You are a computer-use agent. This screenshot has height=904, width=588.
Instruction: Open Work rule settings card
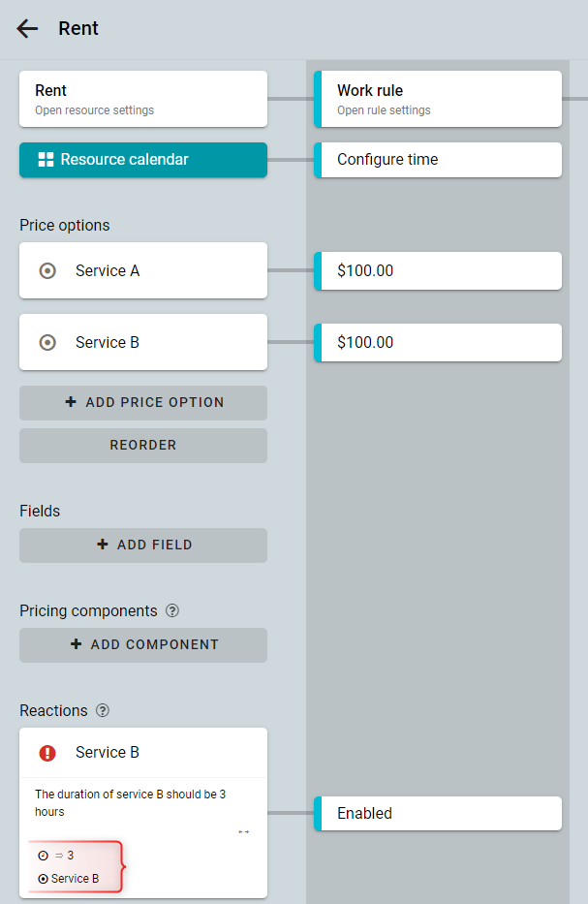coord(438,99)
